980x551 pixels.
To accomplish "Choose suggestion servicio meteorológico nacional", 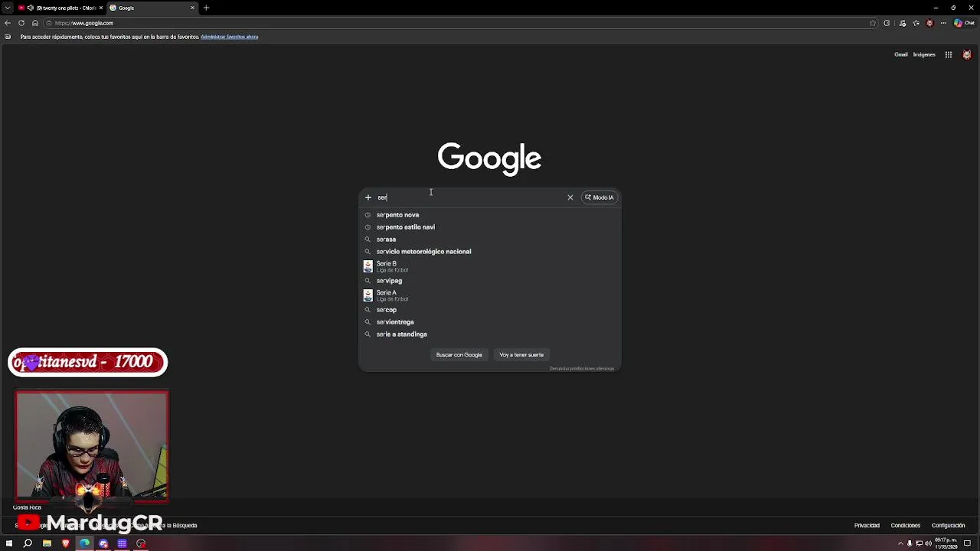I will click(x=489, y=252).
